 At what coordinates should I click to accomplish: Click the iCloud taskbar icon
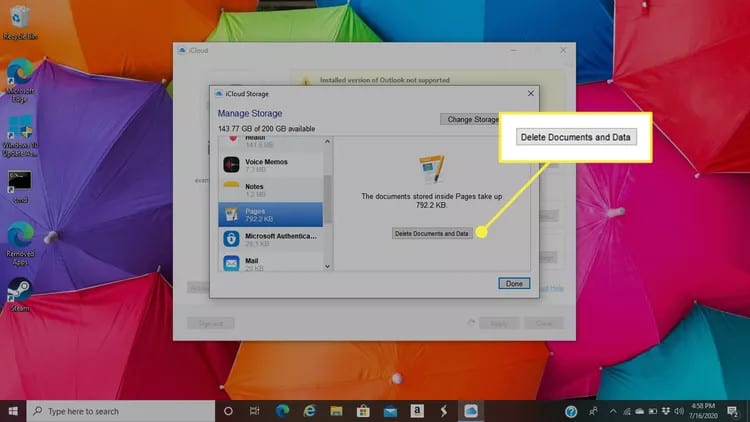click(x=471, y=411)
